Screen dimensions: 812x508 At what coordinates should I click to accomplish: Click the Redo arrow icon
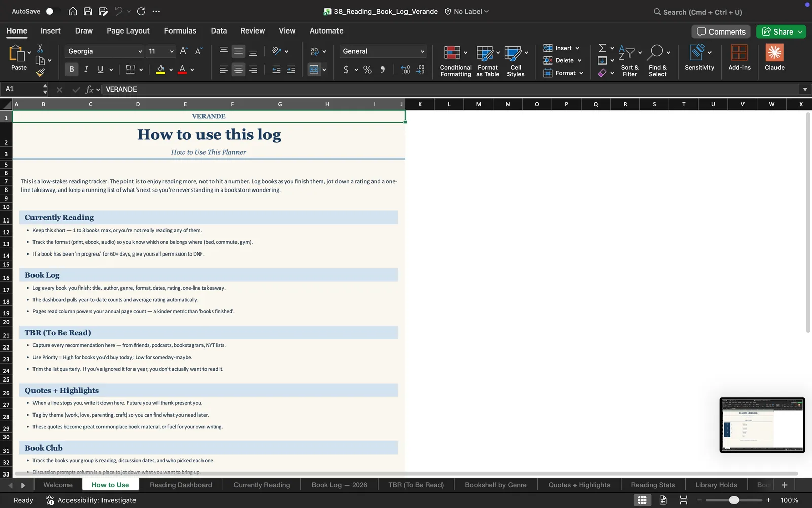tap(141, 11)
